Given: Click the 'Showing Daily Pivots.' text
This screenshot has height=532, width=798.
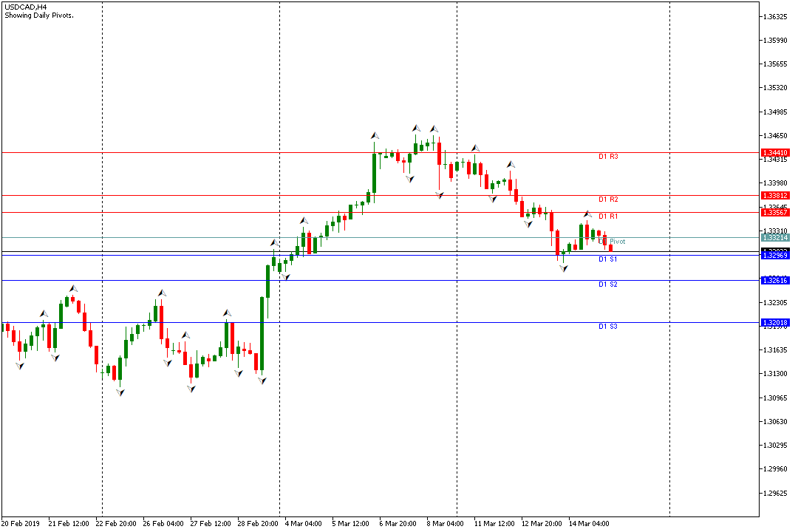Looking at the screenshot, I should pos(38,16).
